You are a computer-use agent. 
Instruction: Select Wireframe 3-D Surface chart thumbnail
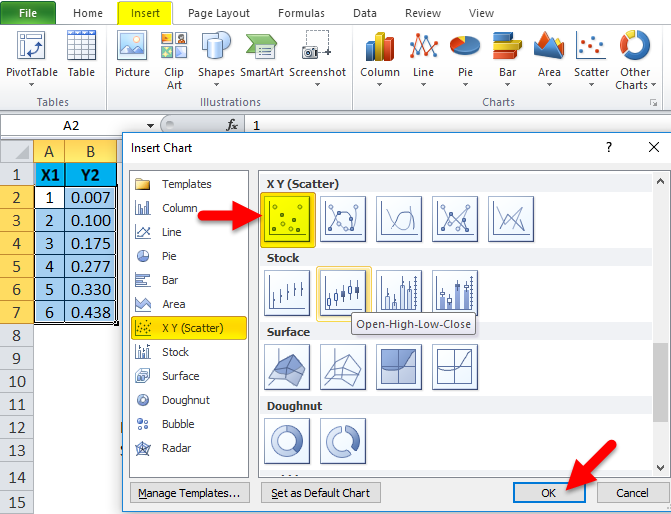click(343, 367)
